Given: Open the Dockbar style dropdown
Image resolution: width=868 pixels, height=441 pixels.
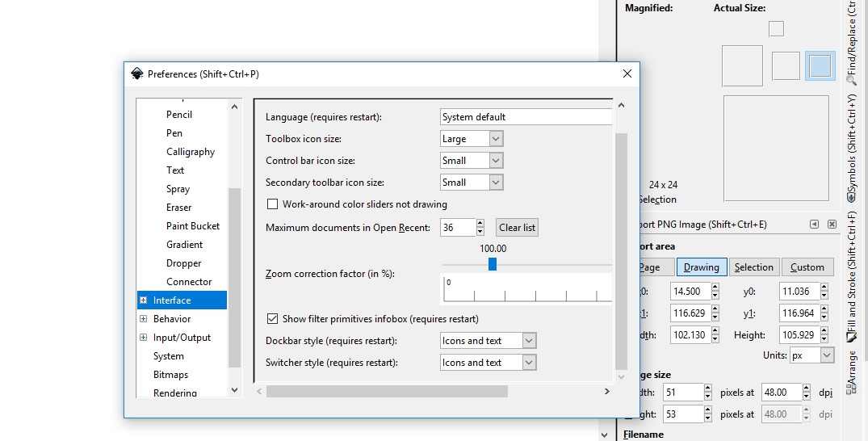Looking at the screenshot, I should tap(489, 341).
